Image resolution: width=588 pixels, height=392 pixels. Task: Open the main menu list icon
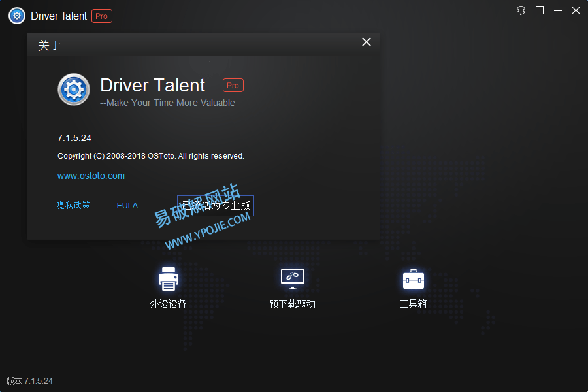point(540,10)
